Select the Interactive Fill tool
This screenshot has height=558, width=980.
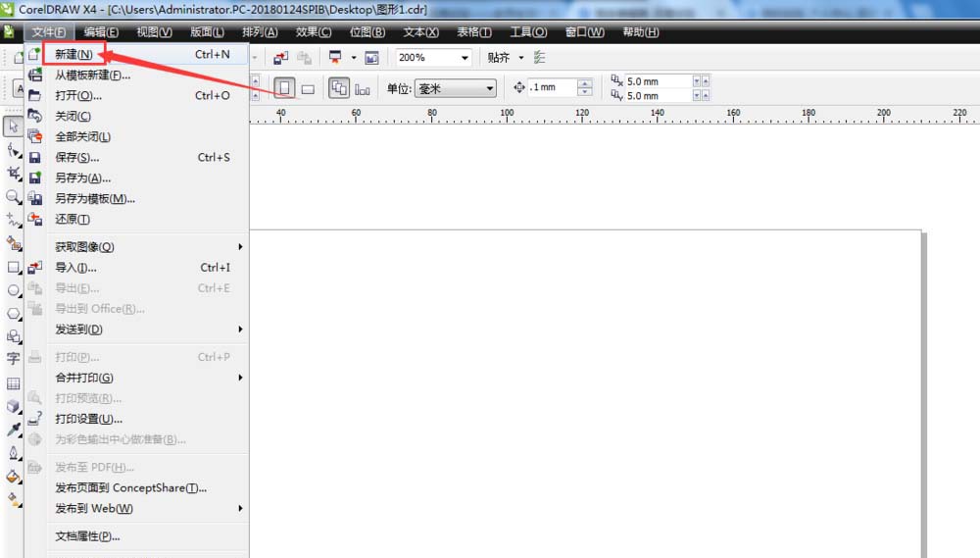point(13,499)
